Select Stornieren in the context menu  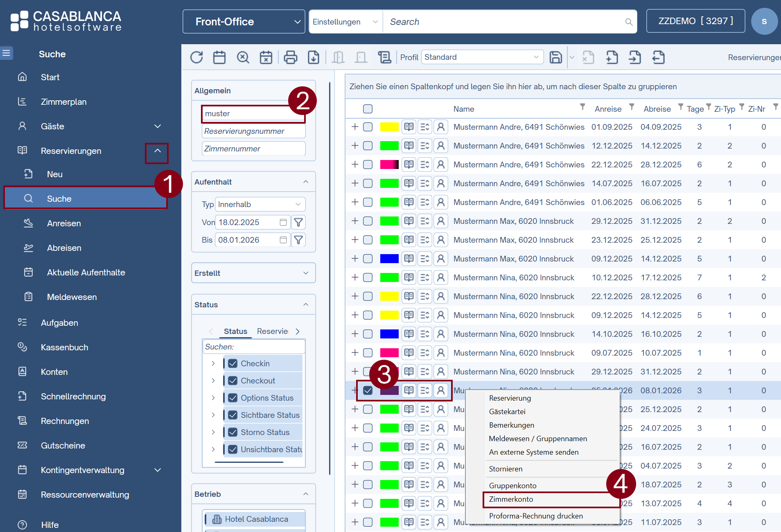click(506, 469)
